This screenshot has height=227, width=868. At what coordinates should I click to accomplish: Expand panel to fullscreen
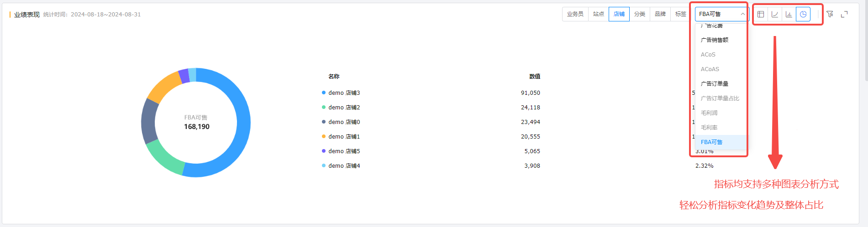point(844,14)
